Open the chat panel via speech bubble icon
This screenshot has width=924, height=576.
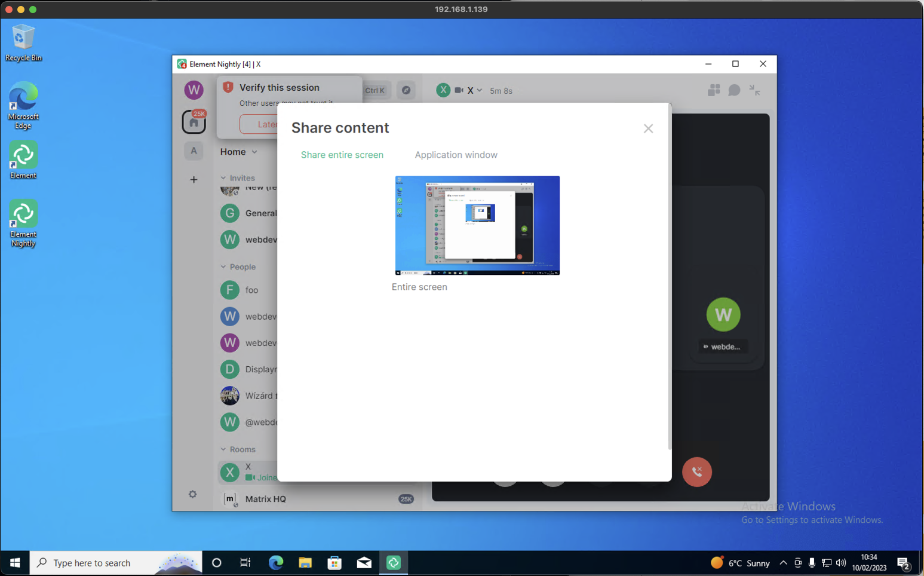pos(733,90)
